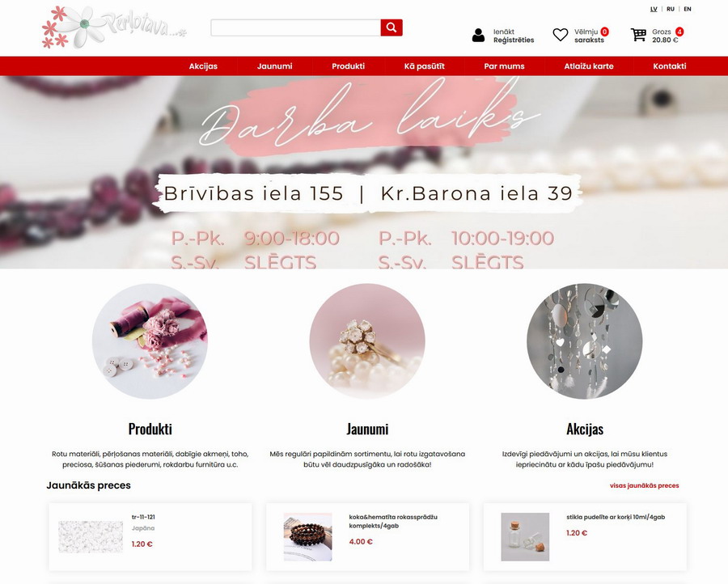
Task: Focus the search input field
Action: click(296, 28)
